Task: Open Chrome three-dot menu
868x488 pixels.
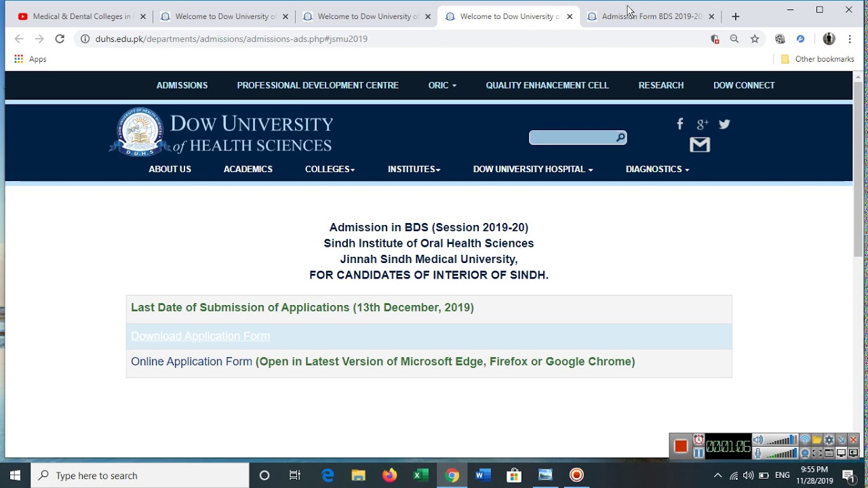Action: (850, 39)
